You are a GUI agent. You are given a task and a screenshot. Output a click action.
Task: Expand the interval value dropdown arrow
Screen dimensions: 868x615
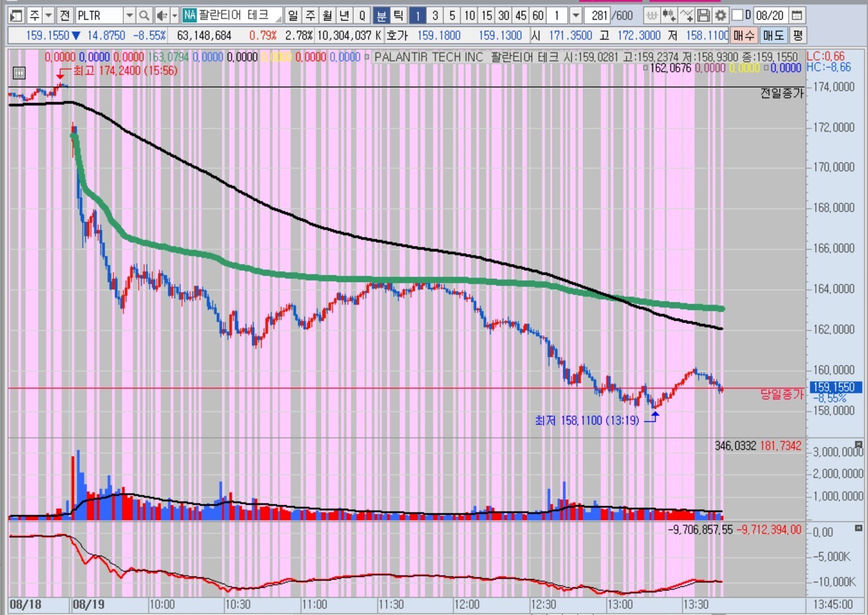pos(576,16)
